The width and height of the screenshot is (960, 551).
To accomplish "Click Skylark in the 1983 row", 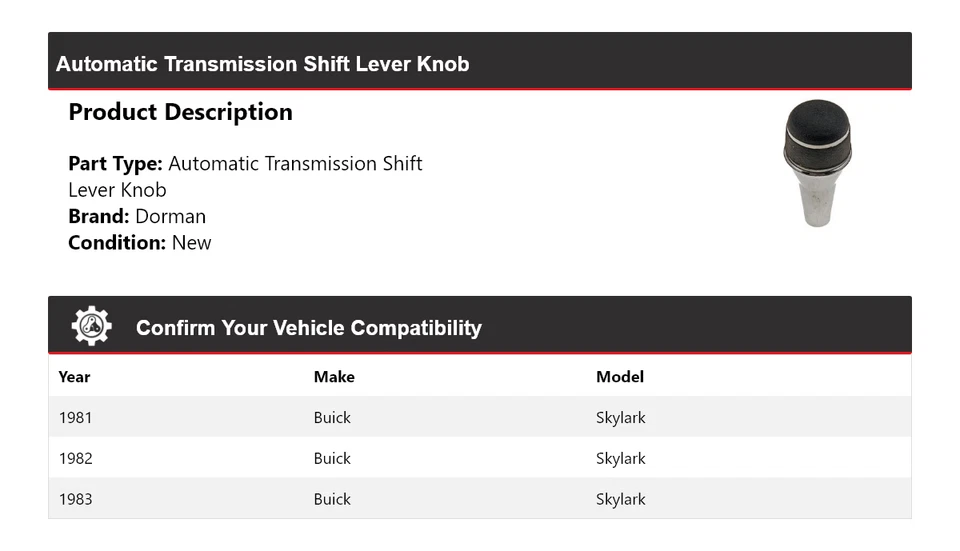I will [x=621, y=499].
